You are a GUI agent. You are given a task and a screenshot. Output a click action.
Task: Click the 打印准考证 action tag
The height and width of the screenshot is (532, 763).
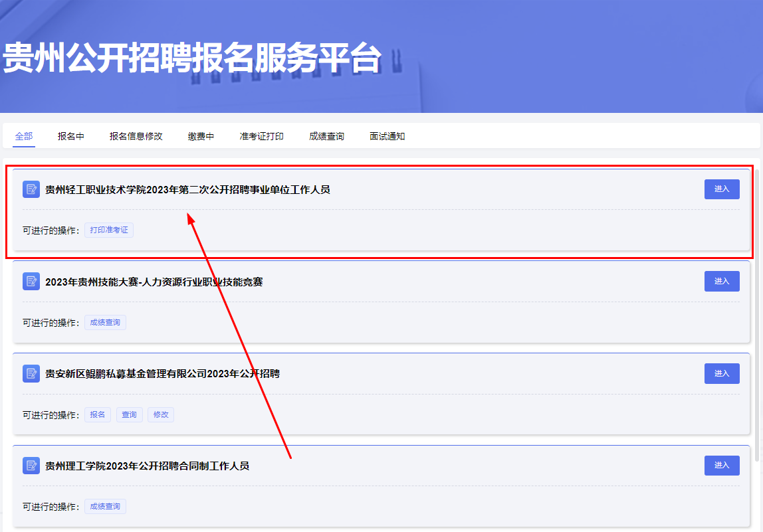click(109, 230)
